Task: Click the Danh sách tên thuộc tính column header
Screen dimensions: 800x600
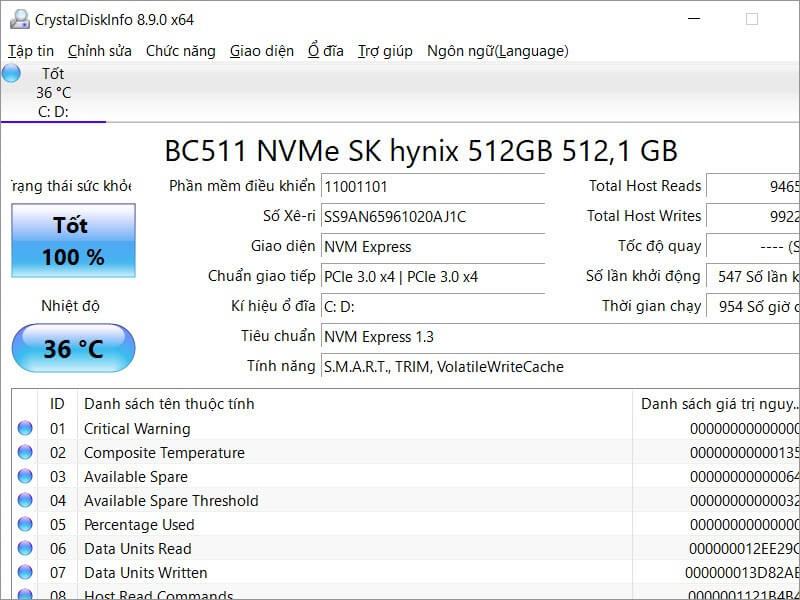Action: click(x=169, y=404)
